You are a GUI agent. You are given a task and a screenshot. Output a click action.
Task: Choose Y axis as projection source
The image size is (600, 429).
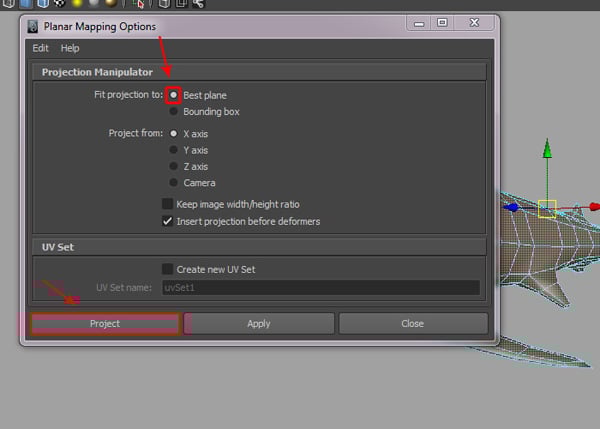[174, 150]
